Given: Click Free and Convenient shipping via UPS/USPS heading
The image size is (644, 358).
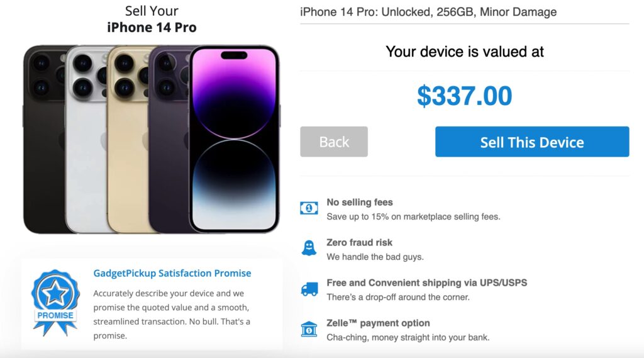Looking at the screenshot, I should pos(427,282).
